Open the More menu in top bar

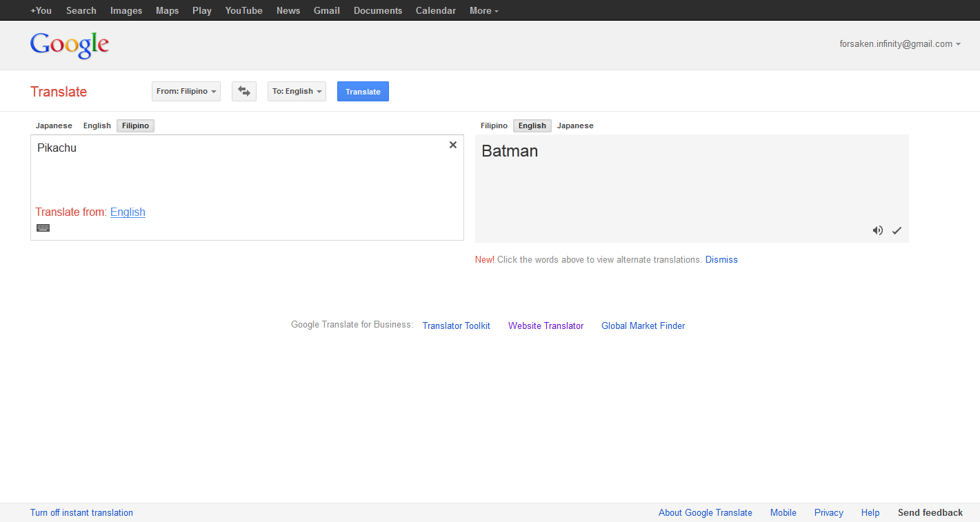pos(483,10)
